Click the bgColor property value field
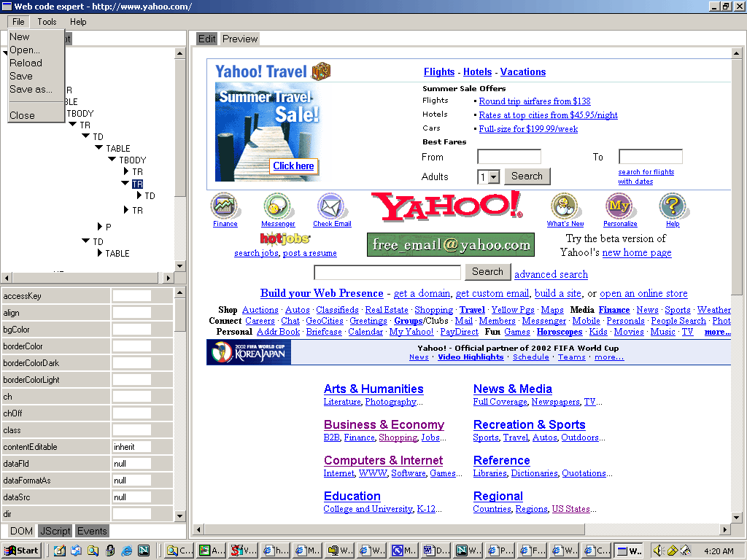 (x=132, y=329)
